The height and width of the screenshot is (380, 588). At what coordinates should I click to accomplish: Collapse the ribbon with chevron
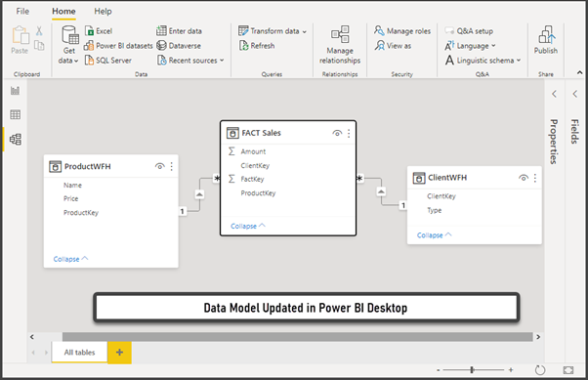pos(580,72)
